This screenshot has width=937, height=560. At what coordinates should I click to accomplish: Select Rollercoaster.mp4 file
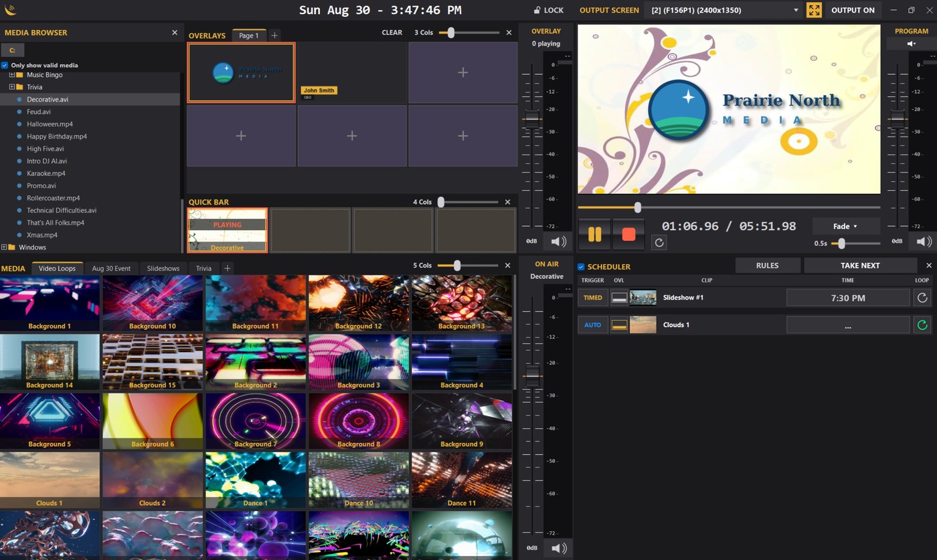[x=53, y=198]
